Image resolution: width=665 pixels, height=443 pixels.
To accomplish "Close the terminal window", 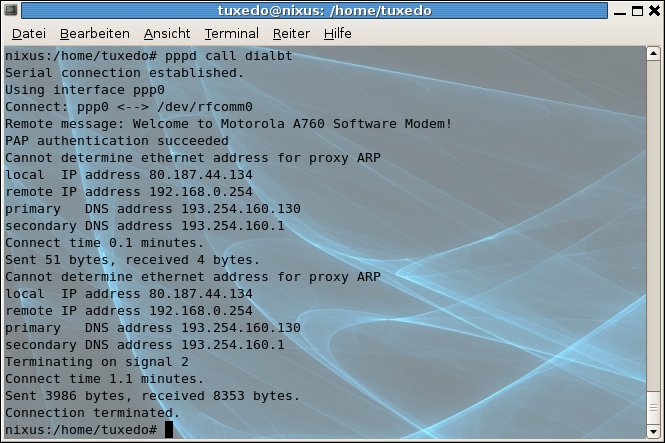I will click(653, 11).
